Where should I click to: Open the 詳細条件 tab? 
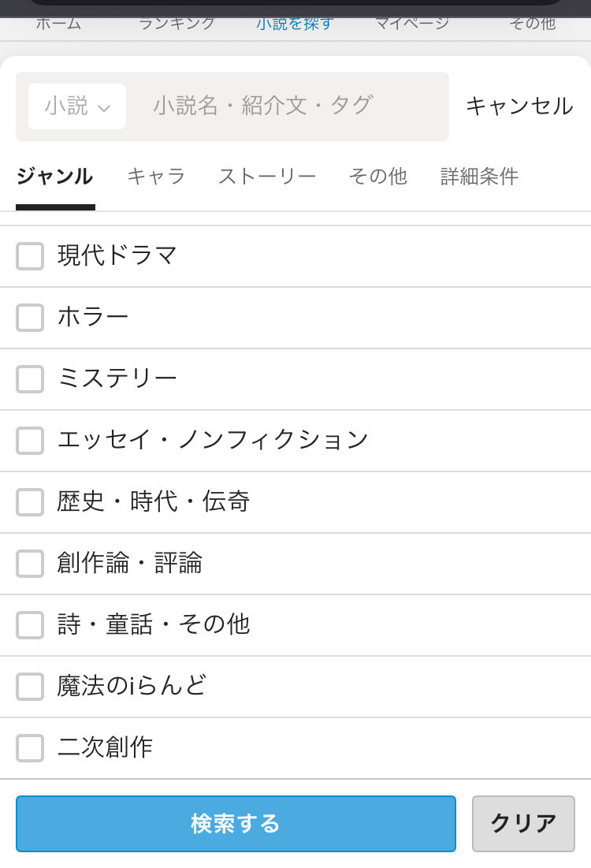tap(479, 177)
